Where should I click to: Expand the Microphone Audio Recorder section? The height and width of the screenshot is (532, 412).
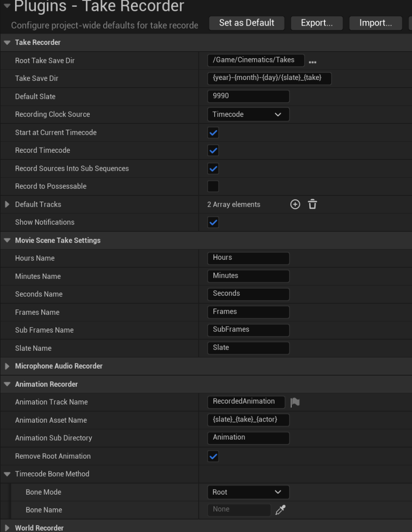7,366
